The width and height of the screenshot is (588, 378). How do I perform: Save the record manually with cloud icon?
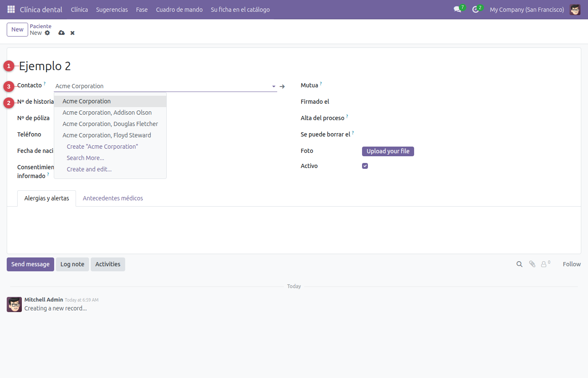click(x=62, y=33)
